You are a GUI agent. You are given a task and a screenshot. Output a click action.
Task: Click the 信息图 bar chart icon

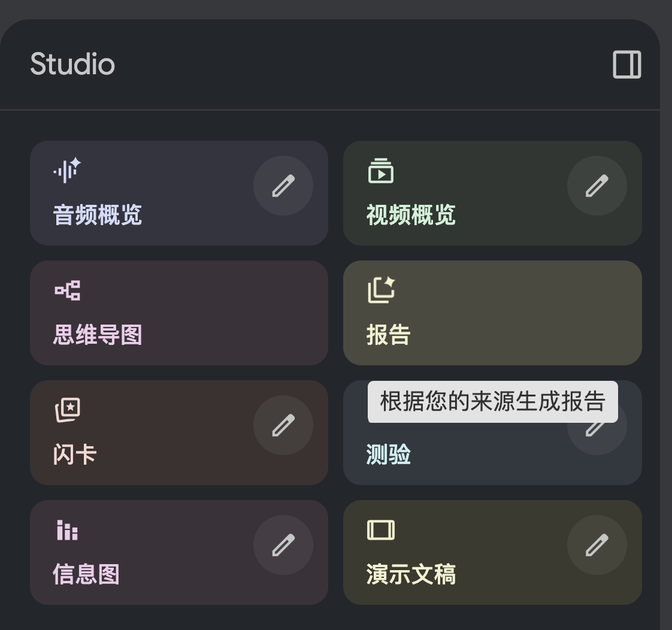pyautogui.click(x=67, y=530)
